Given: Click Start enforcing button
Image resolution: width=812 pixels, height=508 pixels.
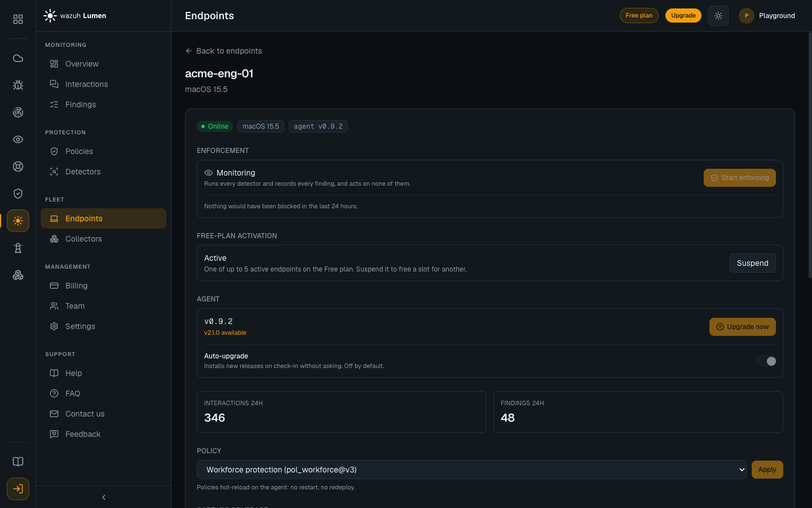Looking at the screenshot, I should click(740, 178).
